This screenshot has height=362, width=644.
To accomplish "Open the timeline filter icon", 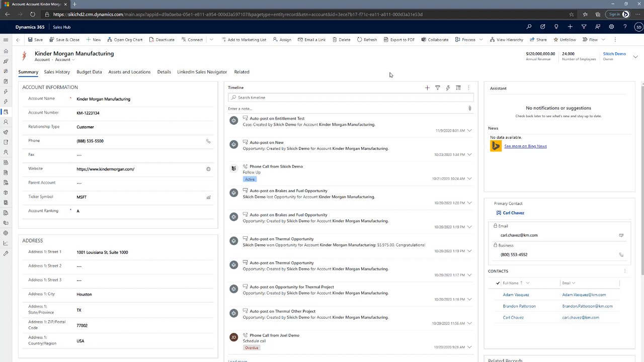I will click(x=437, y=88).
